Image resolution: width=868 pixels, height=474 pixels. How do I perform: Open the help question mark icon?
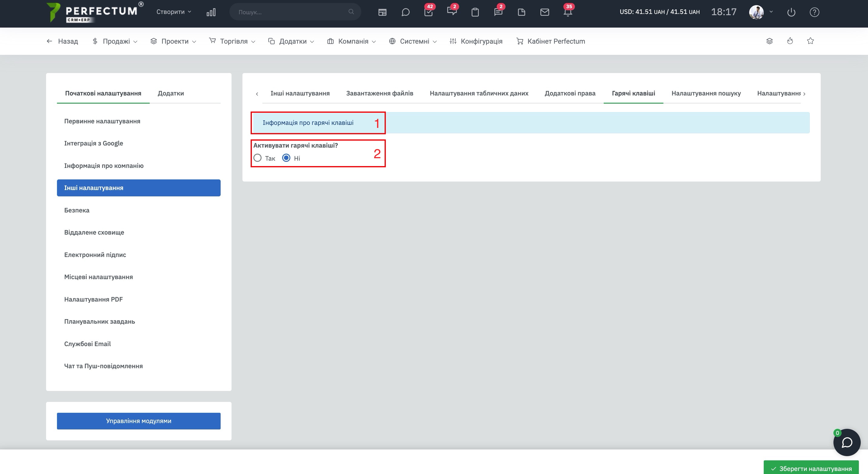[x=814, y=12]
